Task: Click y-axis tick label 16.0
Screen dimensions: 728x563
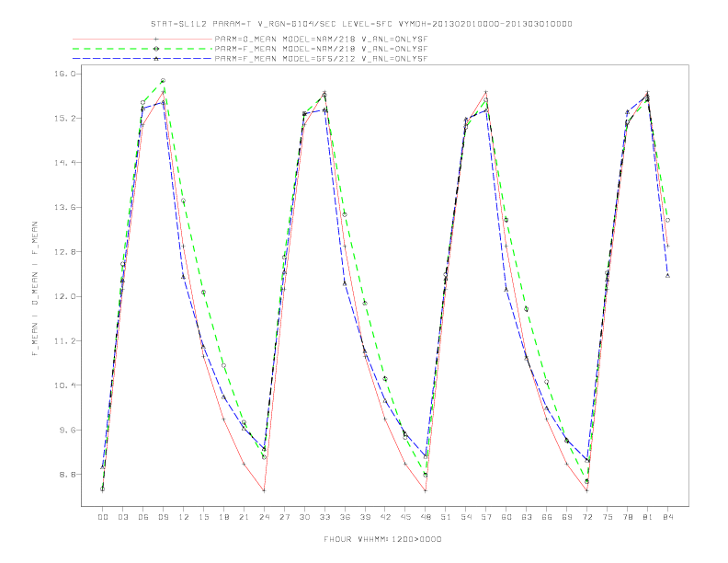Action: coord(64,74)
